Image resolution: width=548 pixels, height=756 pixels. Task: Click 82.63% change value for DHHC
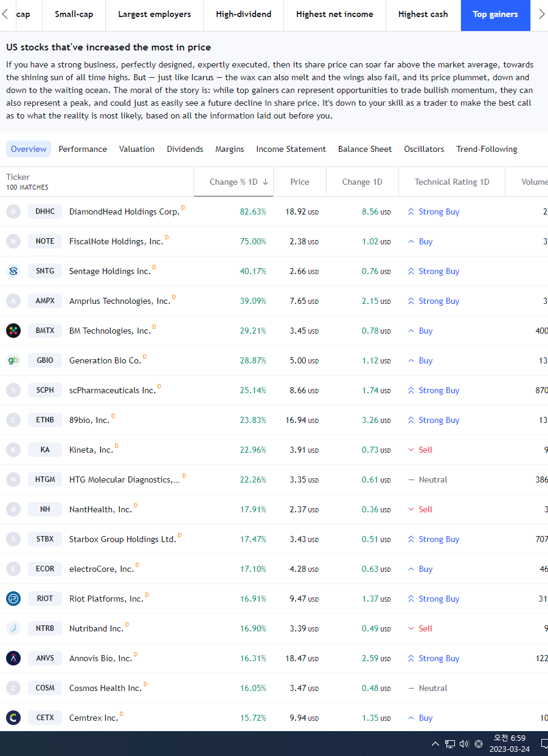(253, 211)
